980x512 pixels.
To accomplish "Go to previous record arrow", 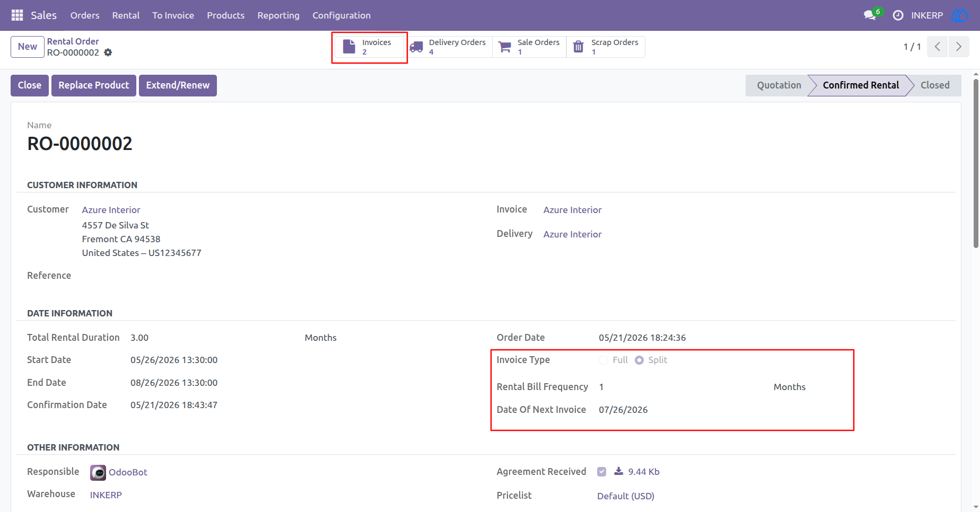I will (x=938, y=47).
